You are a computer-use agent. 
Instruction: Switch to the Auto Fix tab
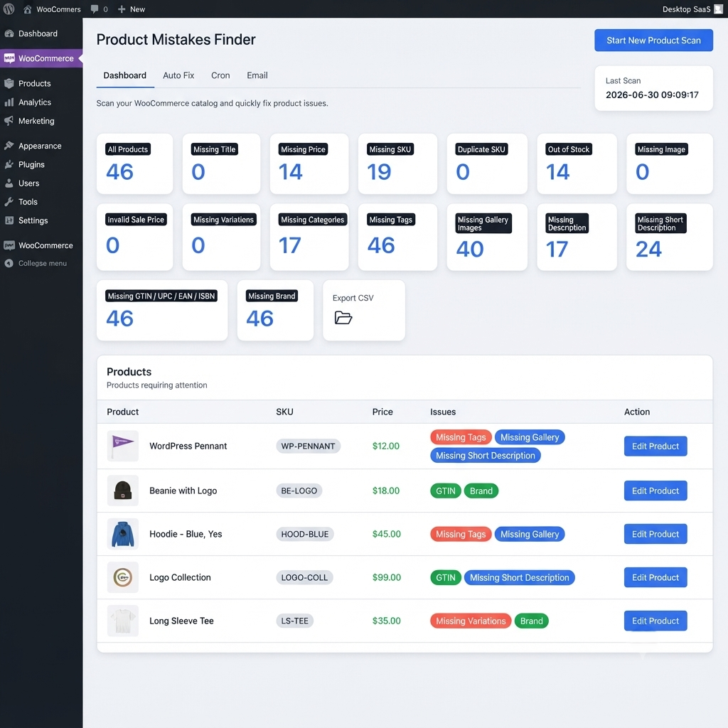tap(178, 75)
